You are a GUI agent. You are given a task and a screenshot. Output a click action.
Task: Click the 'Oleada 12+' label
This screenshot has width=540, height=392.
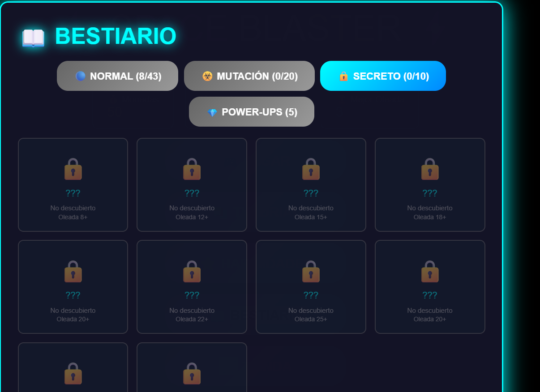192,217
